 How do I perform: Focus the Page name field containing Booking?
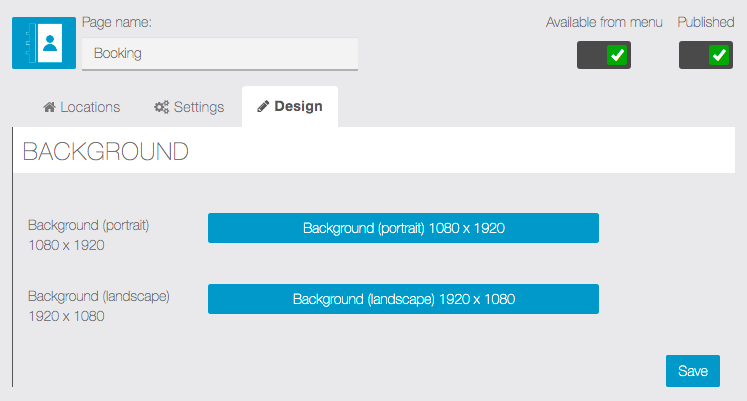[x=219, y=54]
